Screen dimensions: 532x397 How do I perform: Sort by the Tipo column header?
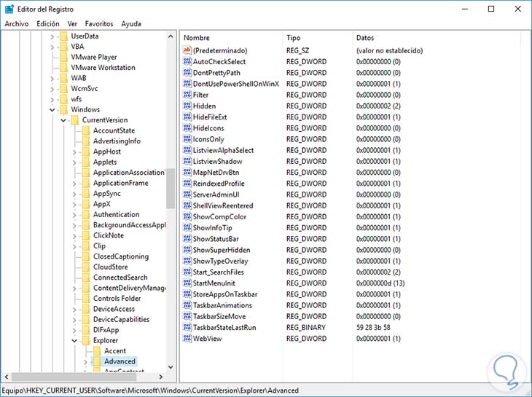318,38
